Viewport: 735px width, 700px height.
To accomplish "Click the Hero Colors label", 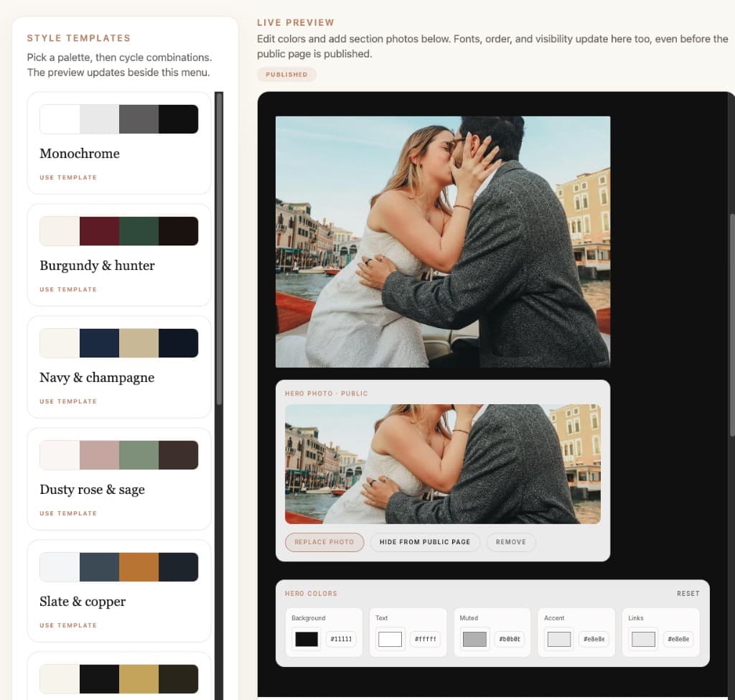I will (x=311, y=594).
